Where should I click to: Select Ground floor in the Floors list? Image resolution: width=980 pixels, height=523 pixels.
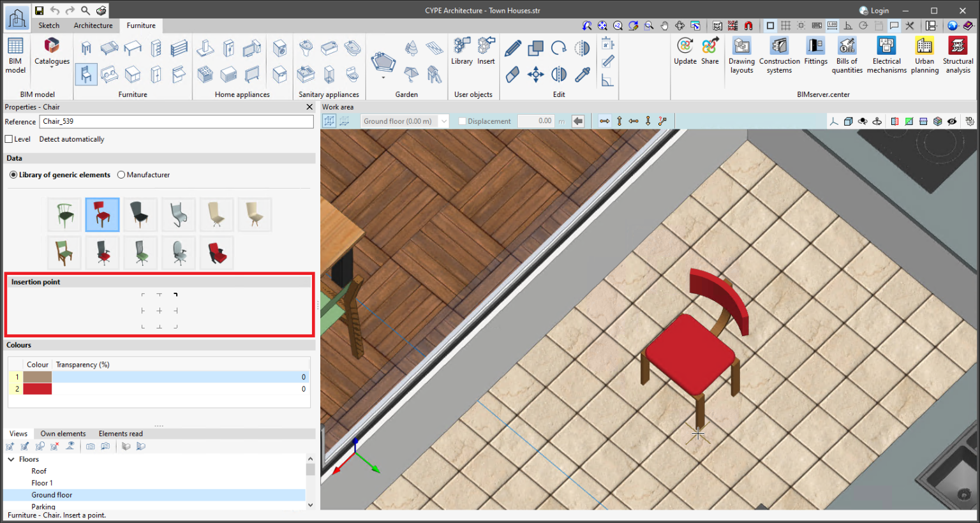pos(52,495)
